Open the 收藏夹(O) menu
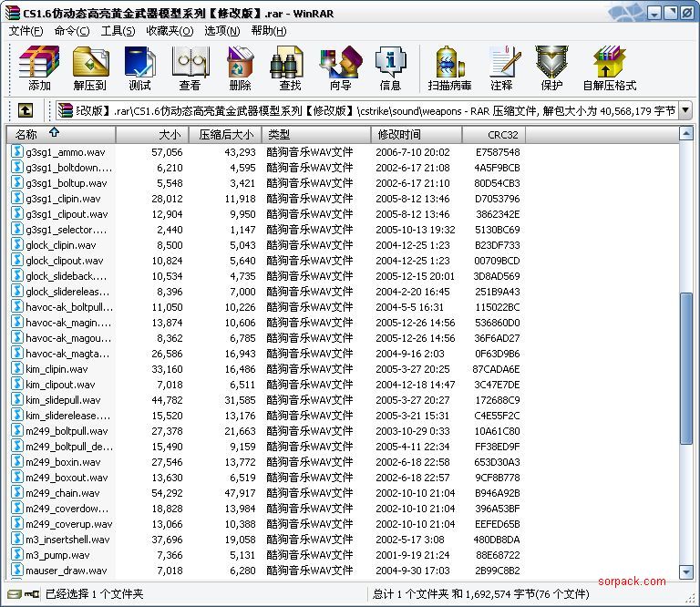The image size is (700, 607). (170, 30)
